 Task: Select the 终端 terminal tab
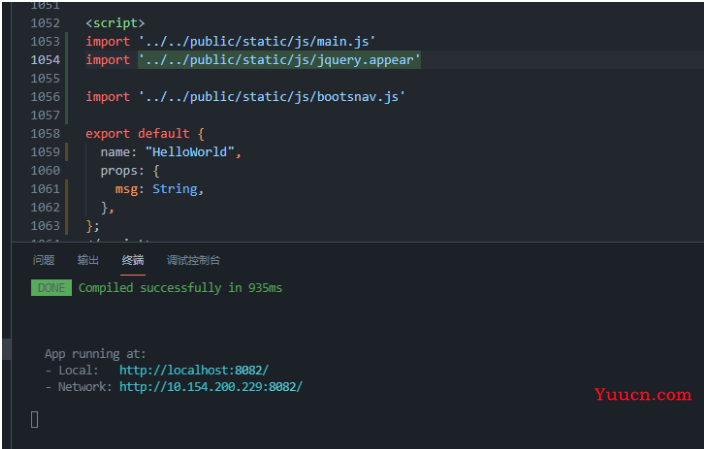click(x=133, y=260)
